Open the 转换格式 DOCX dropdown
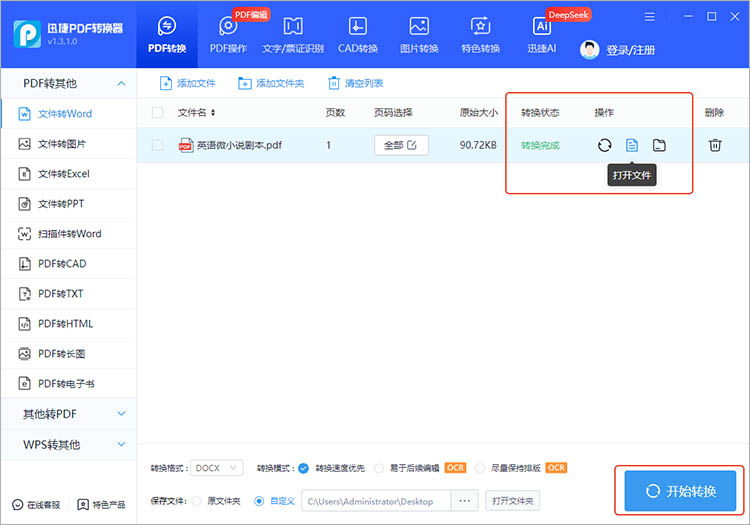 point(217,468)
